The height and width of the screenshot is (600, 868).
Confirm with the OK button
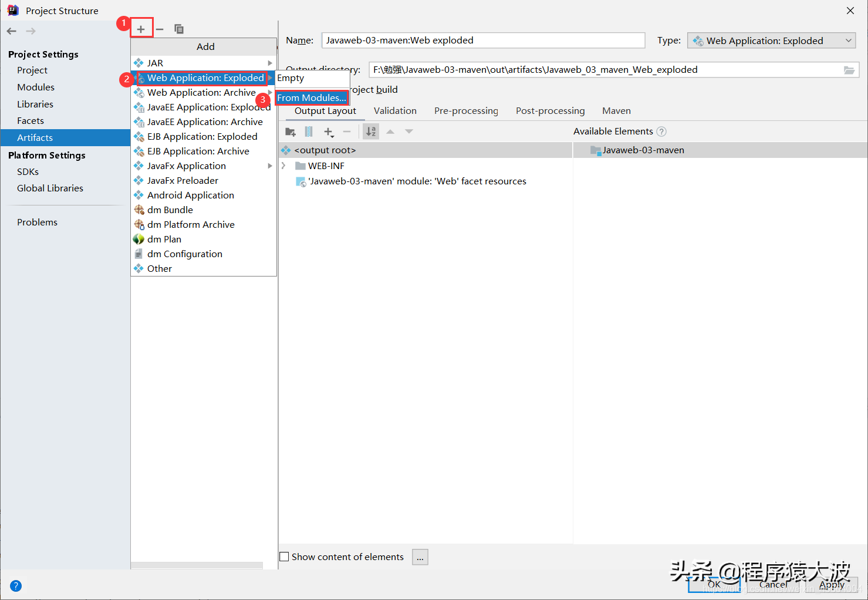(x=714, y=584)
